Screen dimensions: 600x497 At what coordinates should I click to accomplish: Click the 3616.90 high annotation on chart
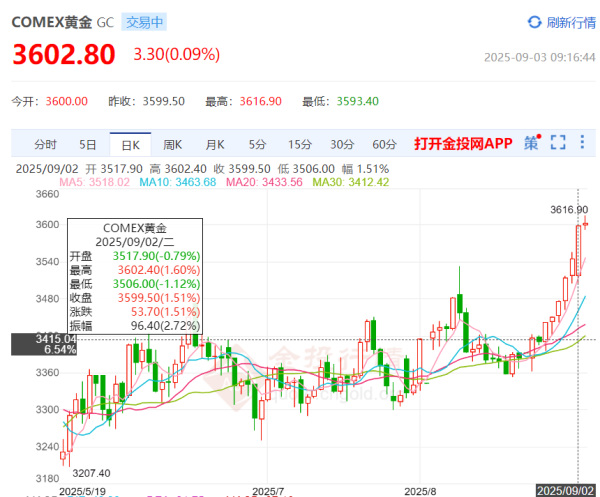(x=569, y=210)
